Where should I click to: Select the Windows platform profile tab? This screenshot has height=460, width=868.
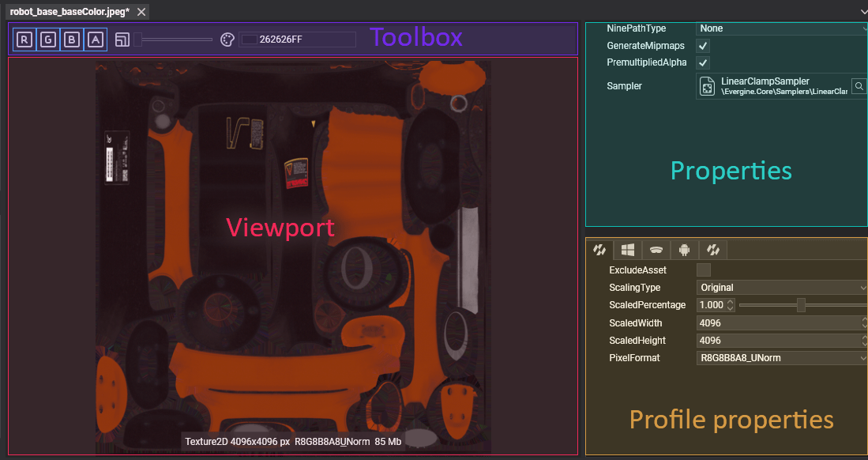[x=627, y=250]
